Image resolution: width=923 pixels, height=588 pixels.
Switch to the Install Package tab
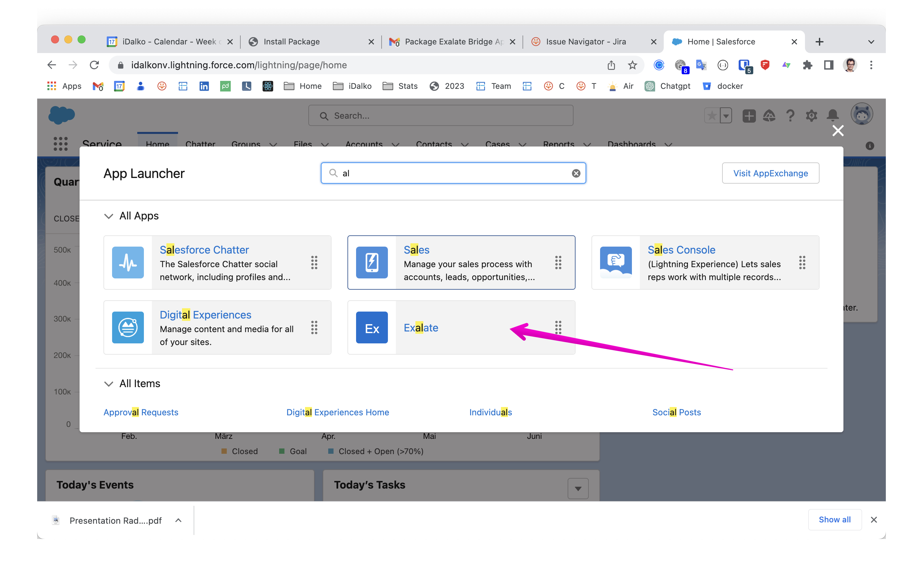291,41
